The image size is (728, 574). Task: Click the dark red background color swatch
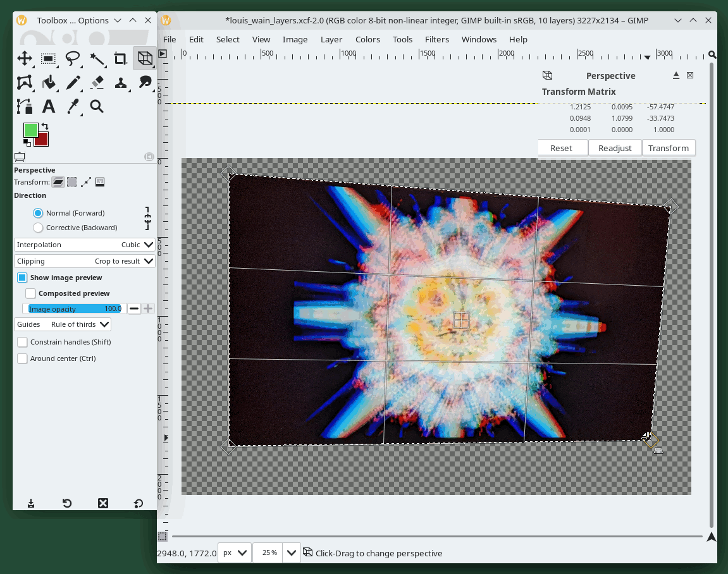[43, 140]
